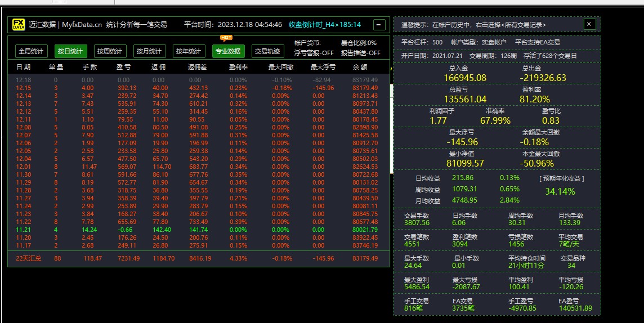The width and height of the screenshot is (644, 323).
Task: Click EA盈亏 value 140531.89
Action: (575, 308)
